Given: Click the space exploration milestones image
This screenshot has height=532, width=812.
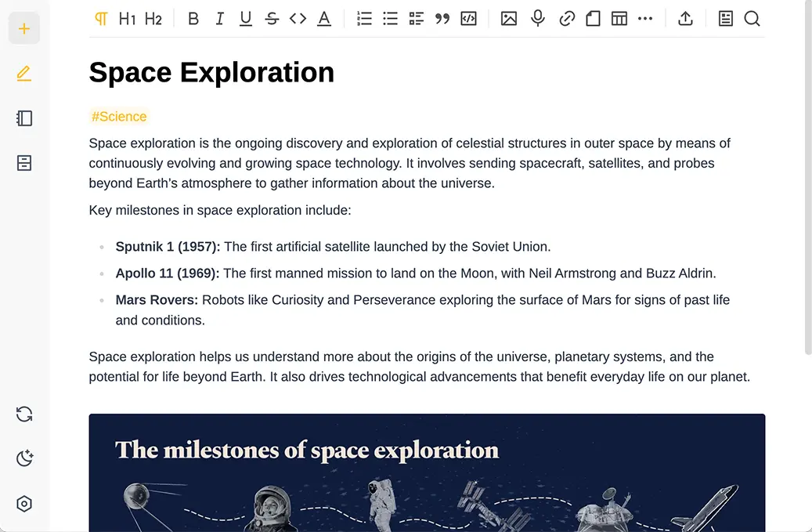Looking at the screenshot, I should click(427, 472).
